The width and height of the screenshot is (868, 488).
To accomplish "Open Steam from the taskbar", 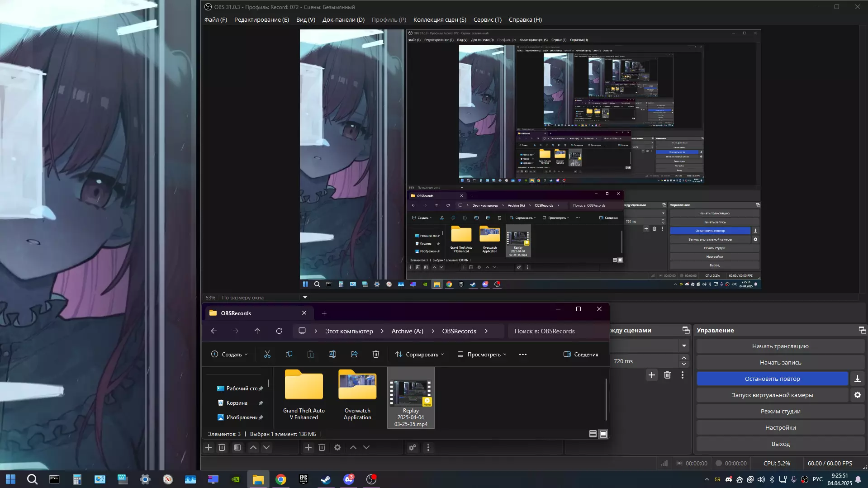I will [x=326, y=479].
